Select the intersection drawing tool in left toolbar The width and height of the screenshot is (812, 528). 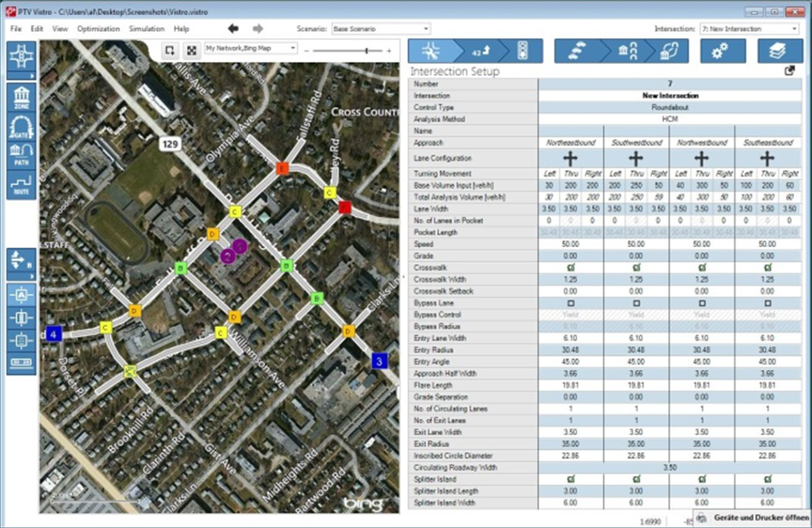coord(21,56)
